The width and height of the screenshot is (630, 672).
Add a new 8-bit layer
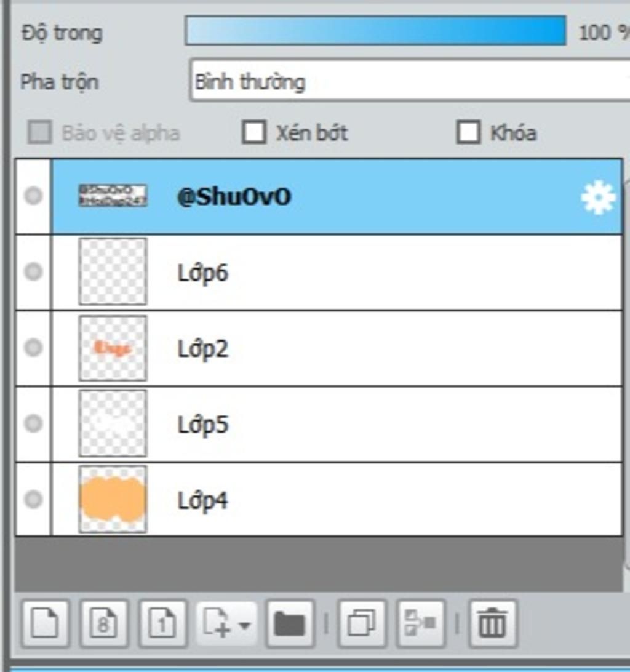pos(103,624)
